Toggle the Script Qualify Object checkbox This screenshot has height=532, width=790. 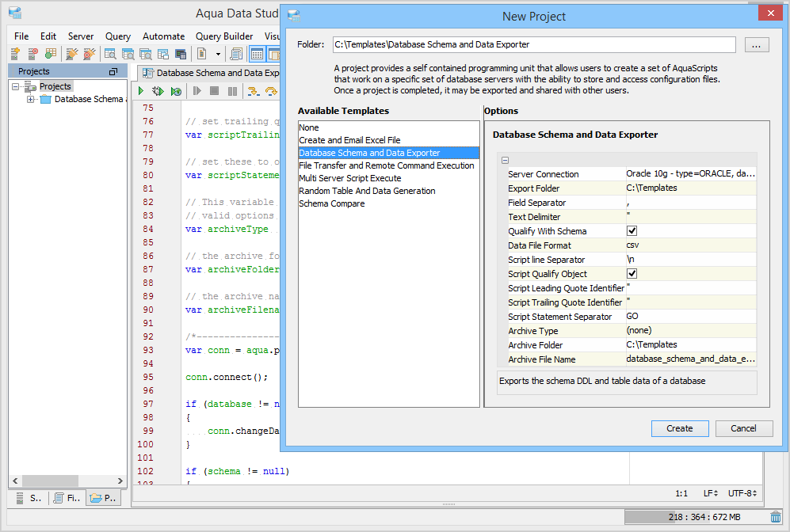click(x=632, y=274)
